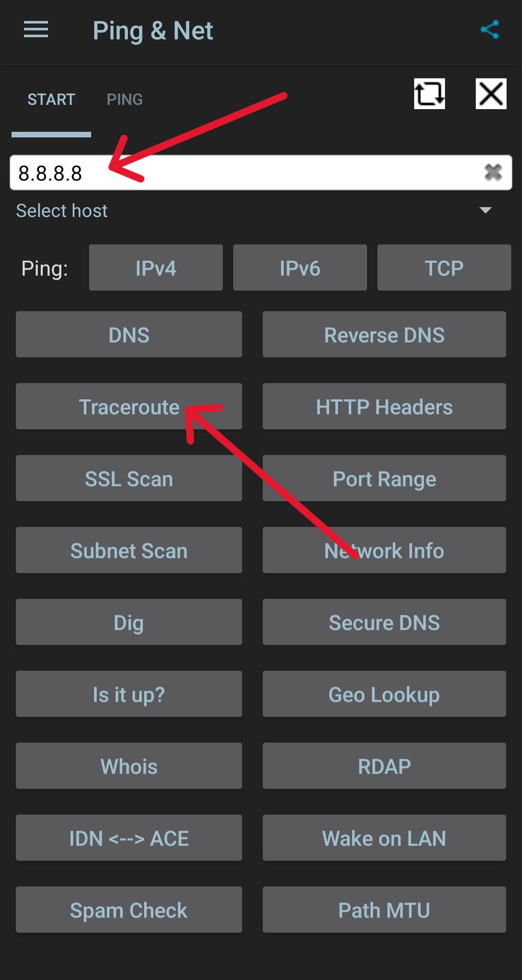522x980 pixels.
Task: Start an IPv4 ping
Action: [x=156, y=268]
